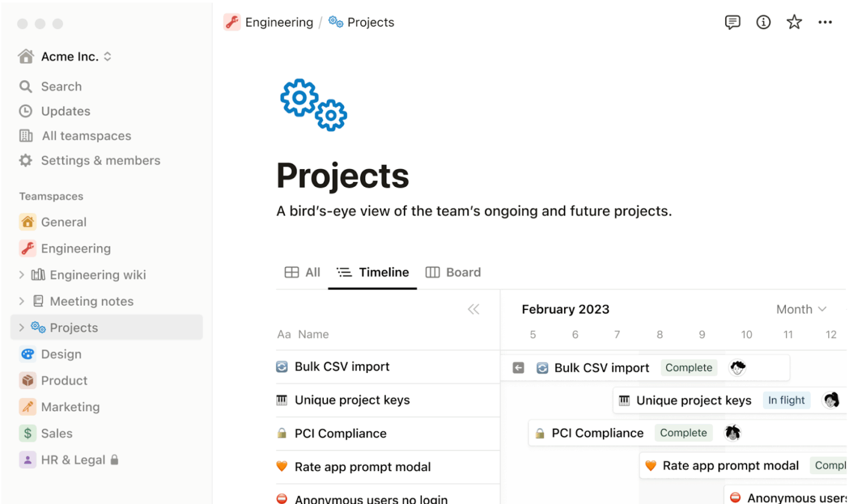Open Settings & members

tap(100, 161)
